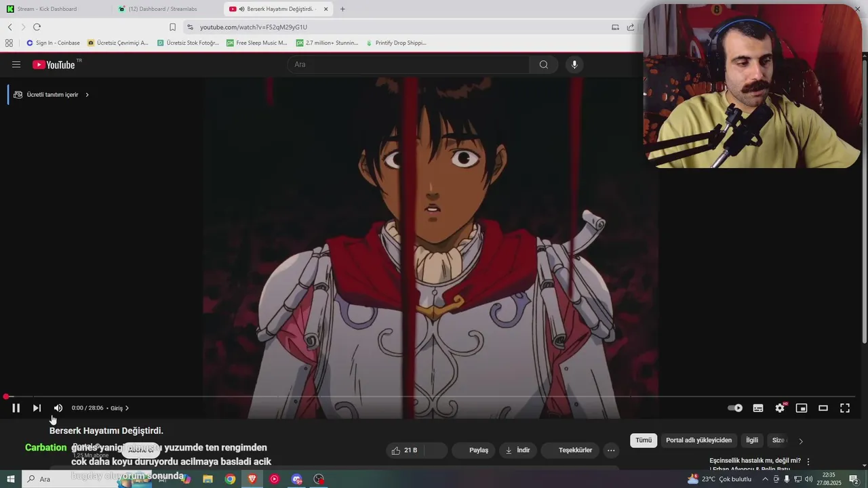Click the YouTube search magnifier button

pyautogui.click(x=544, y=64)
